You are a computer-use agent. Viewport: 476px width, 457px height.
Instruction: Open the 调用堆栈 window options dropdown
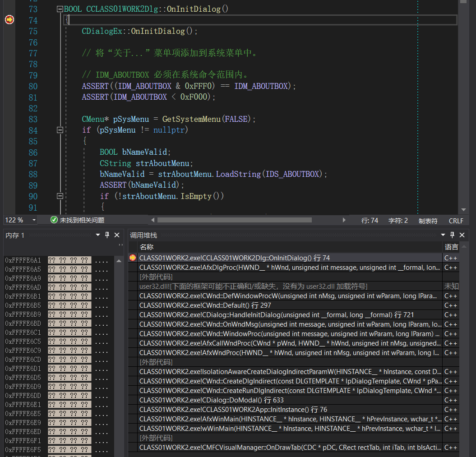pyautogui.click(x=443, y=235)
